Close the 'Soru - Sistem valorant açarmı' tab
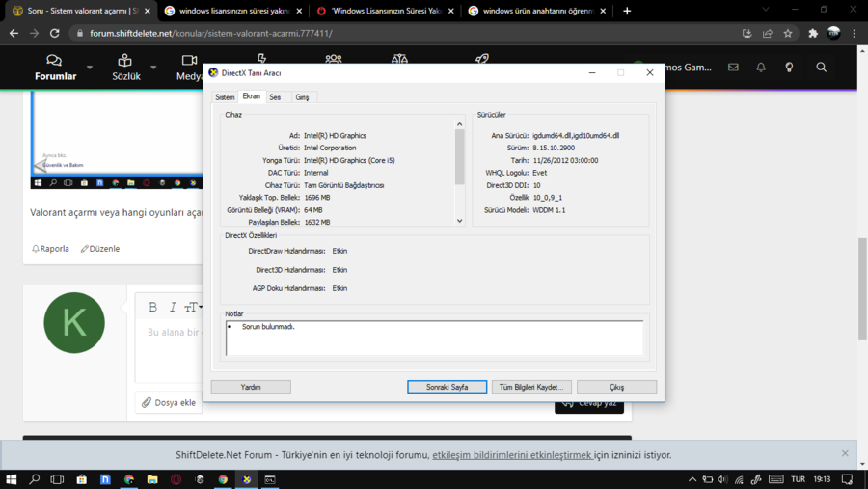868x489 pixels. [148, 11]
